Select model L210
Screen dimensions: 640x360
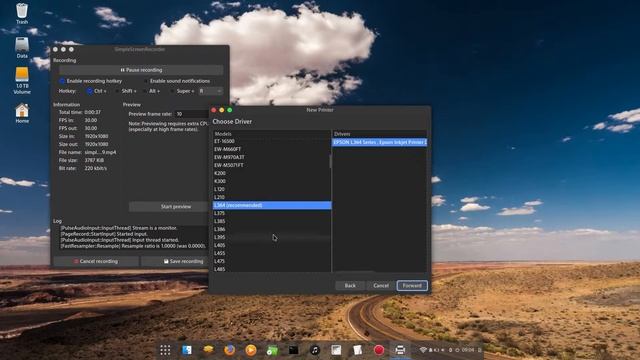pos(271,197)
